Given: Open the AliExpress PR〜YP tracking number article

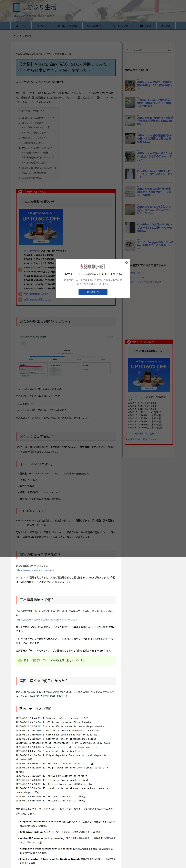Looking at the screenshot, I should coord(155,121).
